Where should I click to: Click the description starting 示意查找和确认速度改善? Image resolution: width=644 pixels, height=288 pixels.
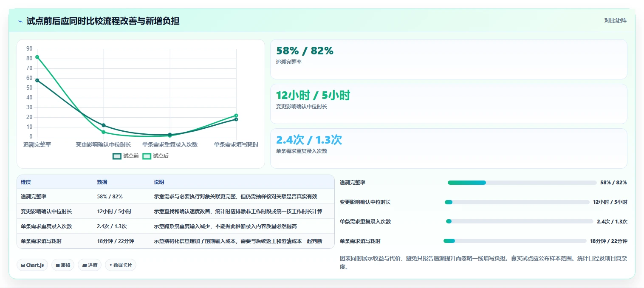click(238, 211)
